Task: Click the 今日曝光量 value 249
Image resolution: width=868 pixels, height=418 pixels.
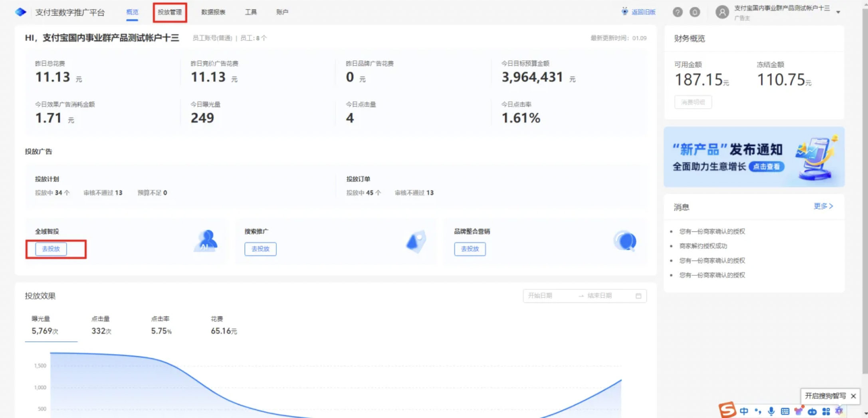Action: [x=202, y=118]
